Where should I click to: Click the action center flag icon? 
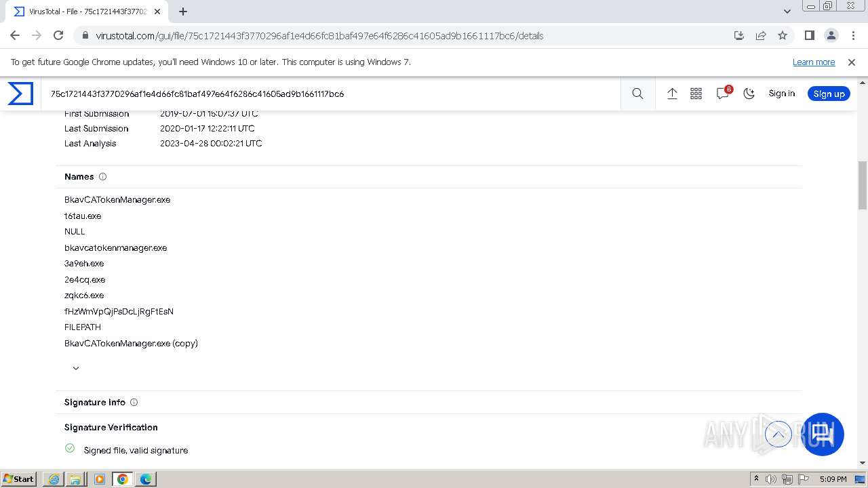803,479
